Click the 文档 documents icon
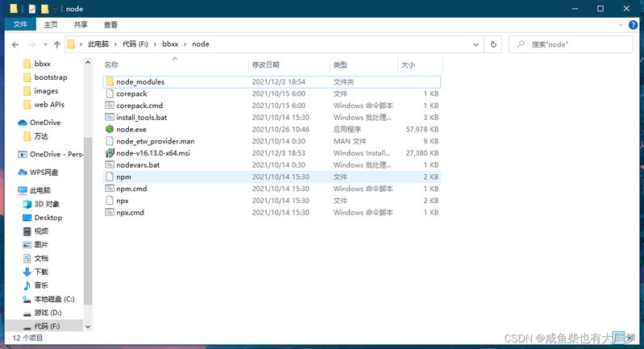This screenshot has width=644, height=349. [27, 258]
